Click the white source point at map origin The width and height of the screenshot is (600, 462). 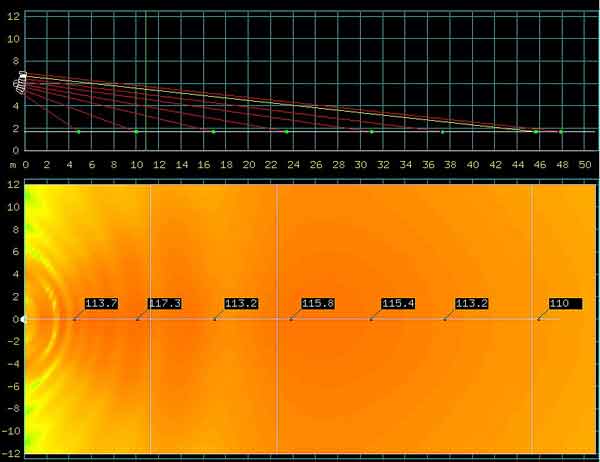[24, 319]
